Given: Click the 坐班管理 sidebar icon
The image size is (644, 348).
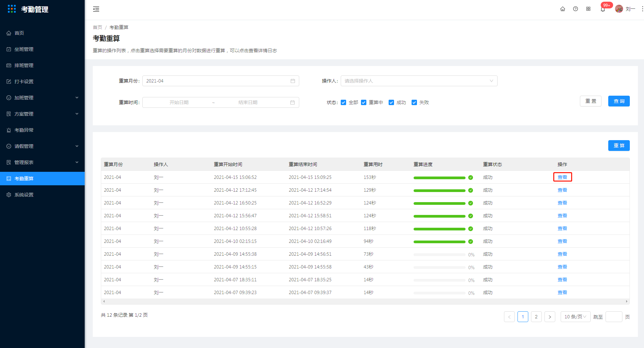Looking at the screenshot, I should [x=9, y=49].
